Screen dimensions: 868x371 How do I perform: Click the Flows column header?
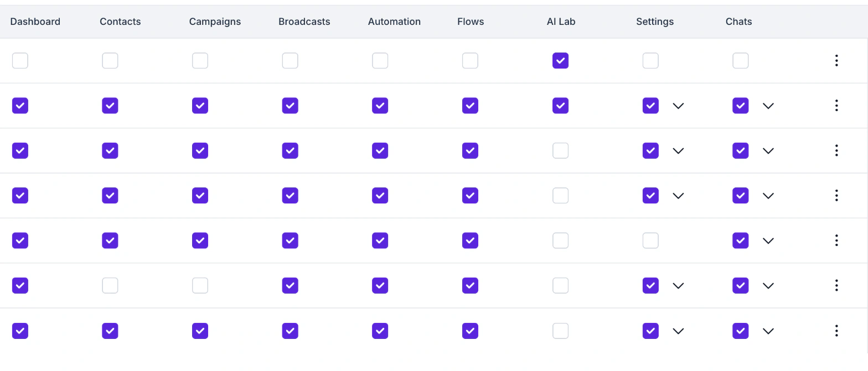[x=471, y=22]
